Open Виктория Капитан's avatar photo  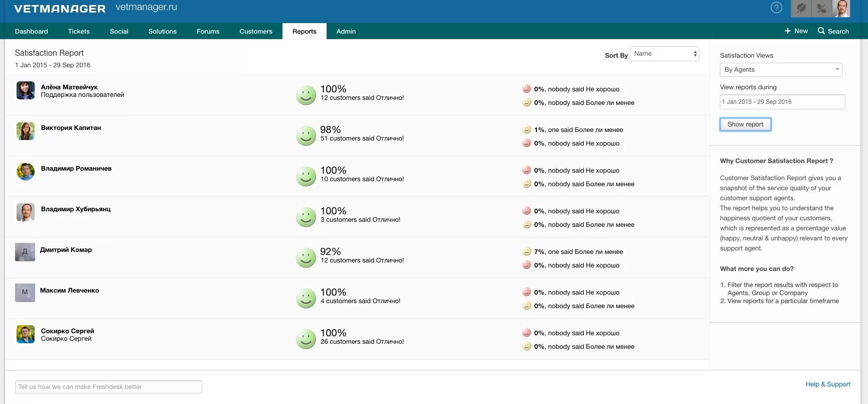coord(26,131)
